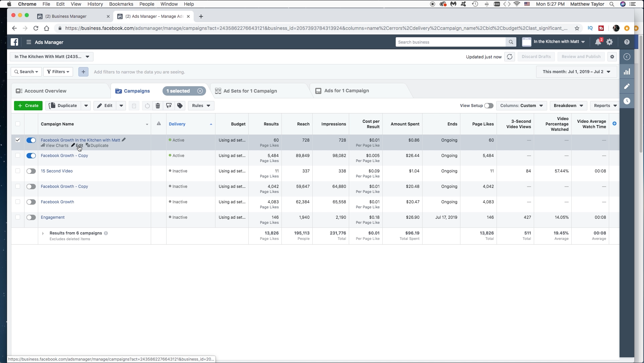Click the tag label icon in toolbar
Image resolution: width=644 pixels, height=363 pixels.
[180, 106]
